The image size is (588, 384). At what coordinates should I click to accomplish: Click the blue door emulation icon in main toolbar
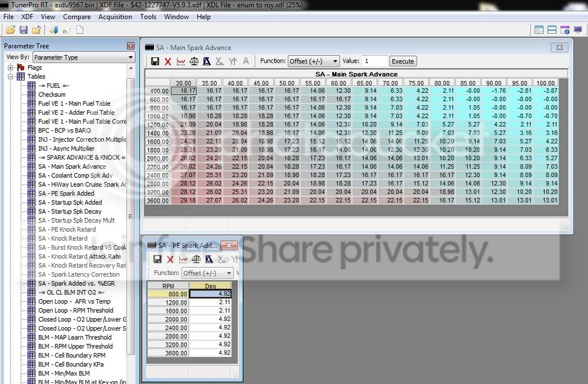click(54, 30)
